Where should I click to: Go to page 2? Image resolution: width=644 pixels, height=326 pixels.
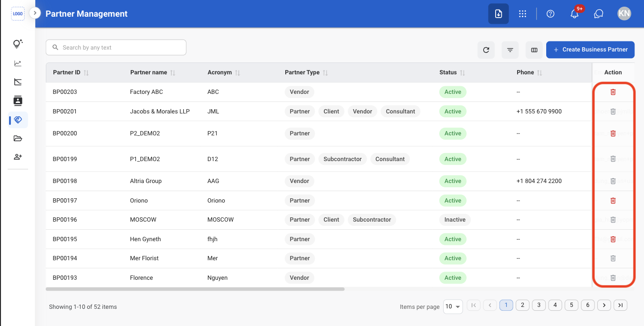coord(522,305)
